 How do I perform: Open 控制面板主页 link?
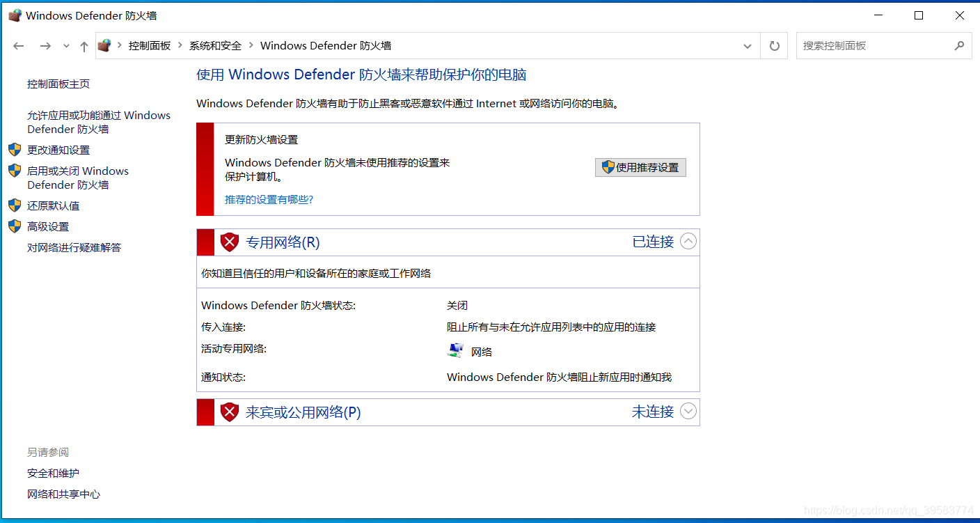58,84
